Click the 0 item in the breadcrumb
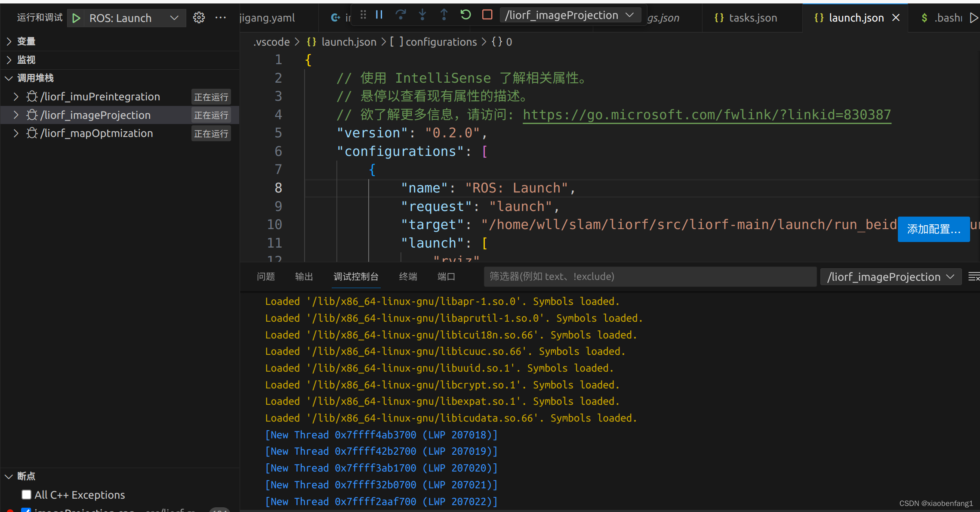The image size is (980, 512). 509,42
